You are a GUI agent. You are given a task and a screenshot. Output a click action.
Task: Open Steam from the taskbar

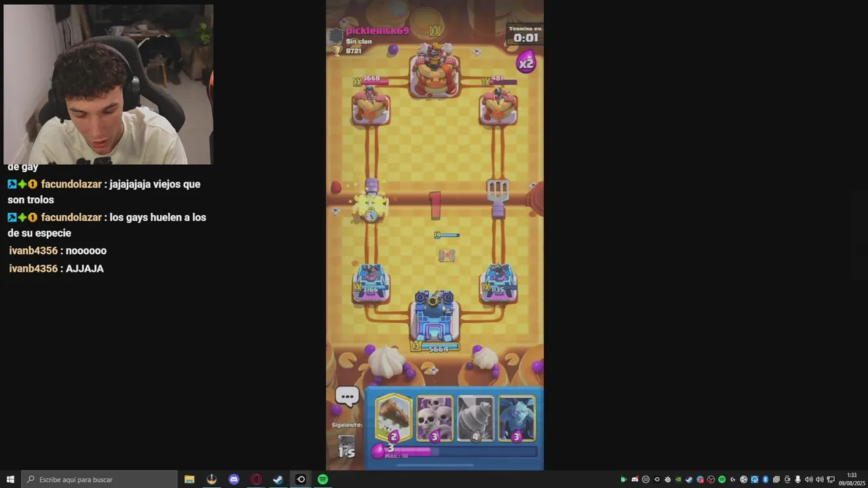click(x=278, y=479)
